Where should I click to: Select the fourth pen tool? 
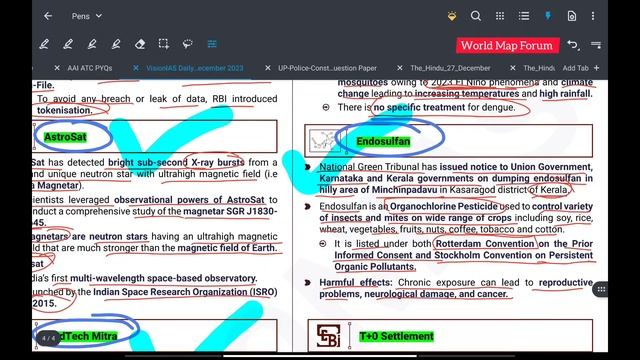116,44
